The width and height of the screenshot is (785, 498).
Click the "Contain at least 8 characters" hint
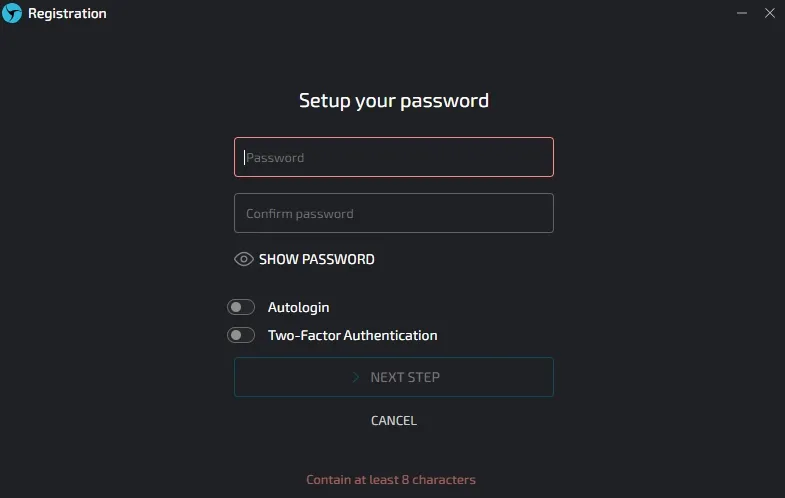(x=391, y=480)
